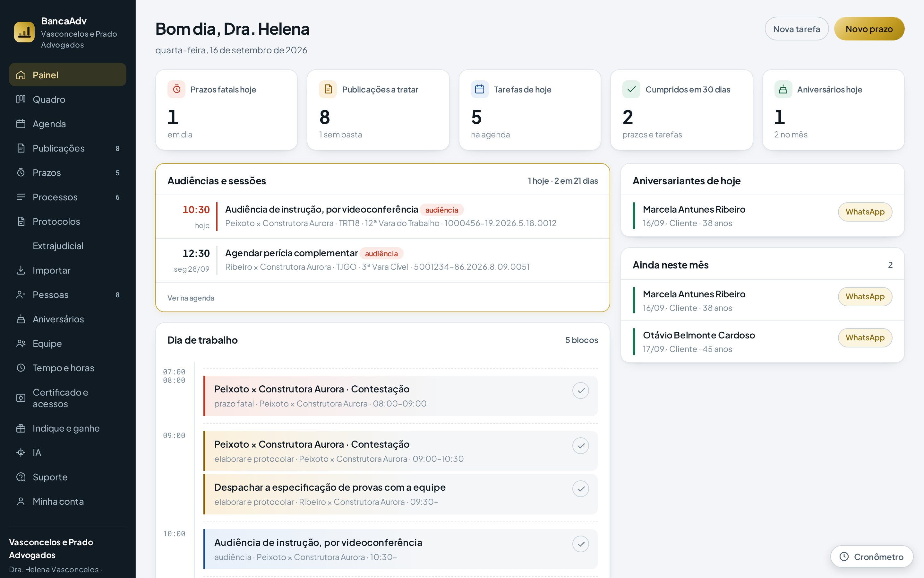Click the Aniversários cake icon in sidebar
The height and width of the screenshot is (578, 924).
click(x=21, y=319)
